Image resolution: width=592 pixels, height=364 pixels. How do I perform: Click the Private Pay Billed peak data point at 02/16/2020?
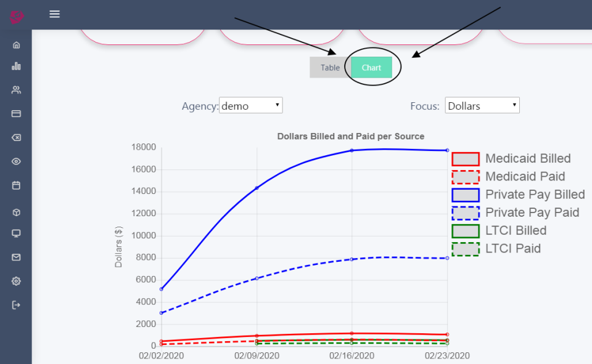(352, 150)
